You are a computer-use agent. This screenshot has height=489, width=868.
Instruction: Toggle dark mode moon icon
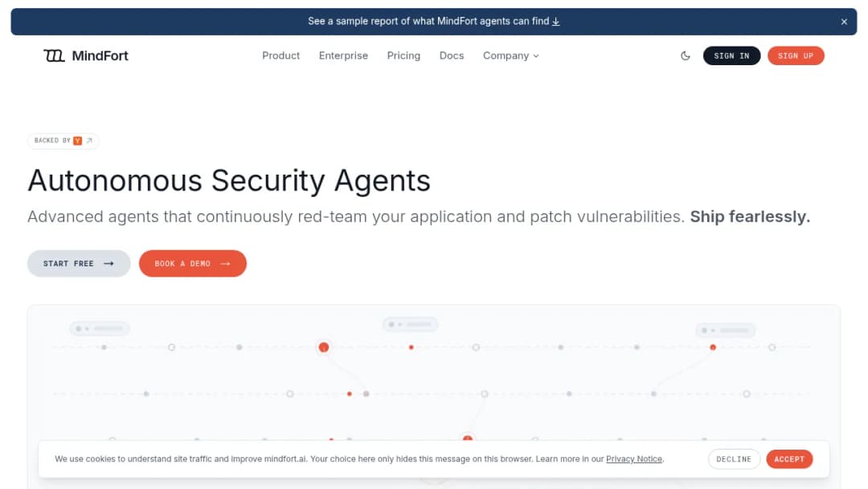686,55
